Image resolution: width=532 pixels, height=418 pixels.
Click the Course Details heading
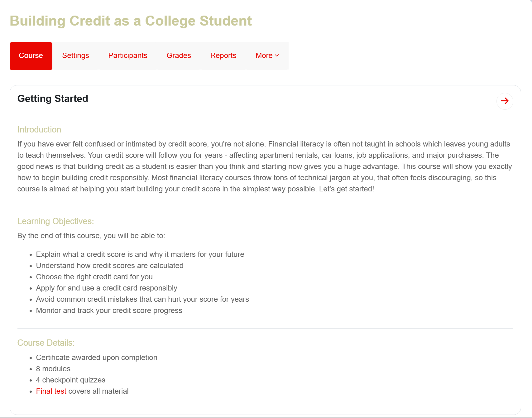pyautogui.click(x=46, y=343)
